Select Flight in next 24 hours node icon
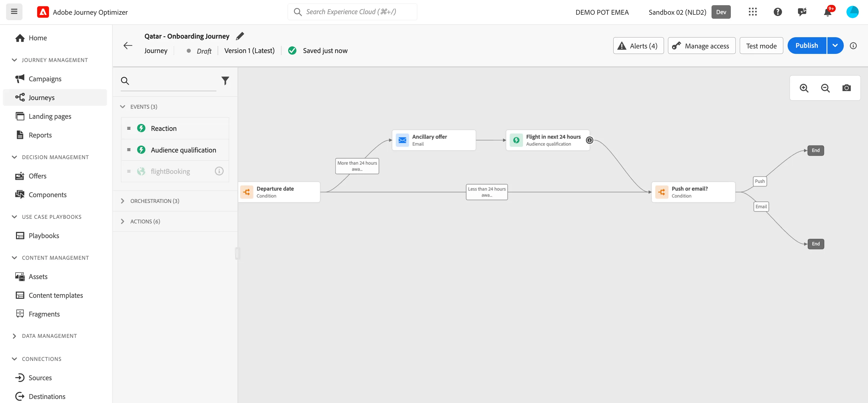 click(x=516, y=140)
